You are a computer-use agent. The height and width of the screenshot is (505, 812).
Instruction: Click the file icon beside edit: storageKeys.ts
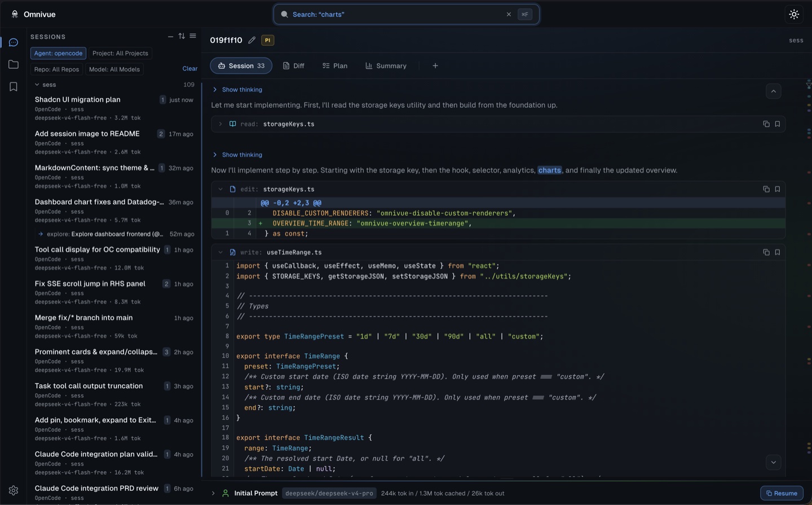232,189
